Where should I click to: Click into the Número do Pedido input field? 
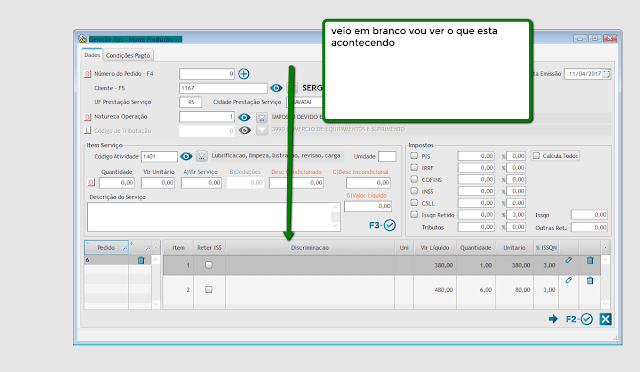(207, 74)
